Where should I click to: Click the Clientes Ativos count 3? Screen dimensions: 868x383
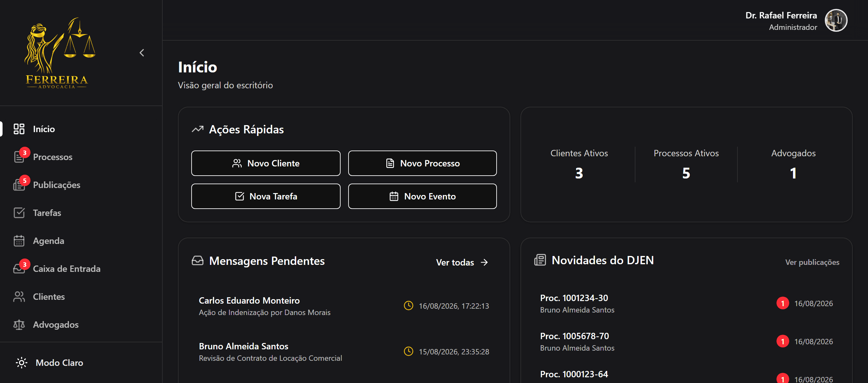579,173
